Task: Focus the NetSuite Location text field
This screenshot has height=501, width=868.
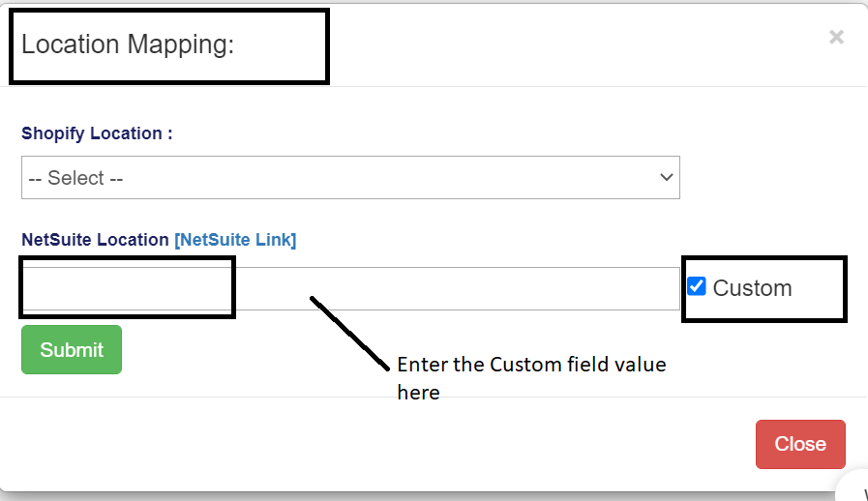Action: [350, 288]
